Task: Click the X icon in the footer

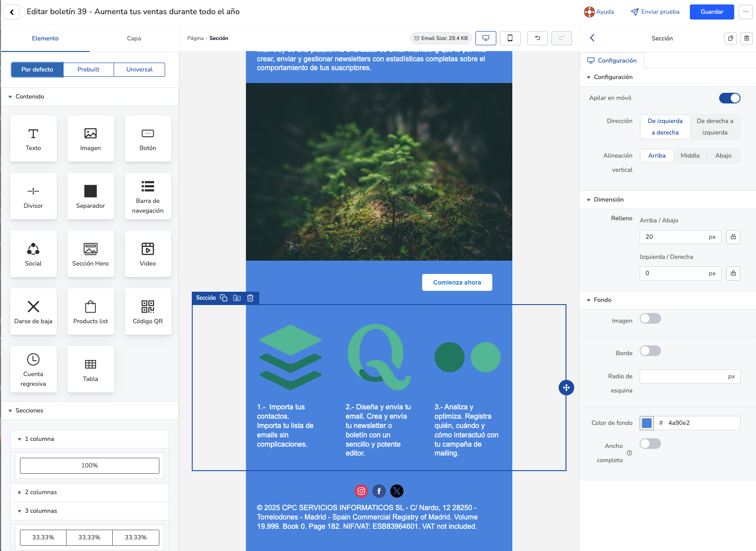Action: click(x=397, y=491)
